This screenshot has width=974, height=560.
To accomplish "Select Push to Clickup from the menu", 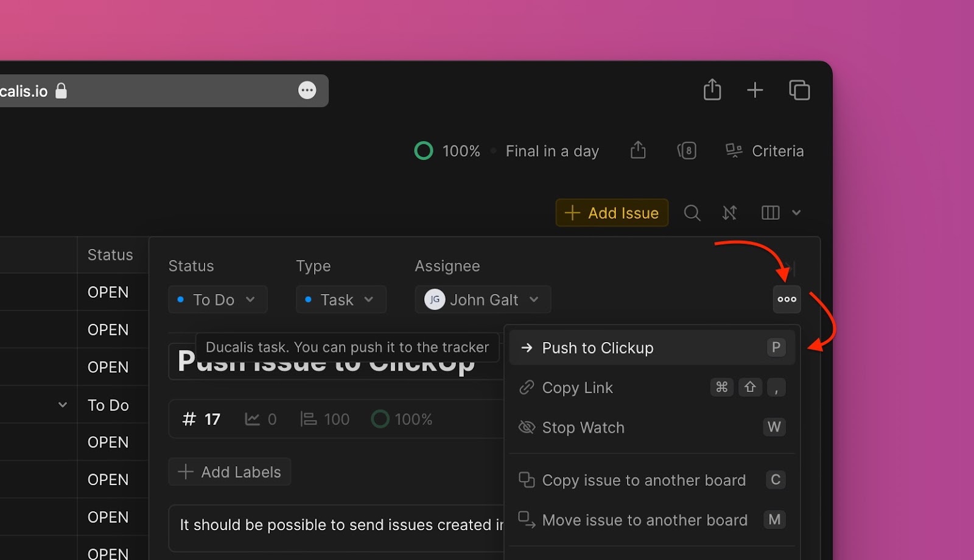I will coord(597,348).
